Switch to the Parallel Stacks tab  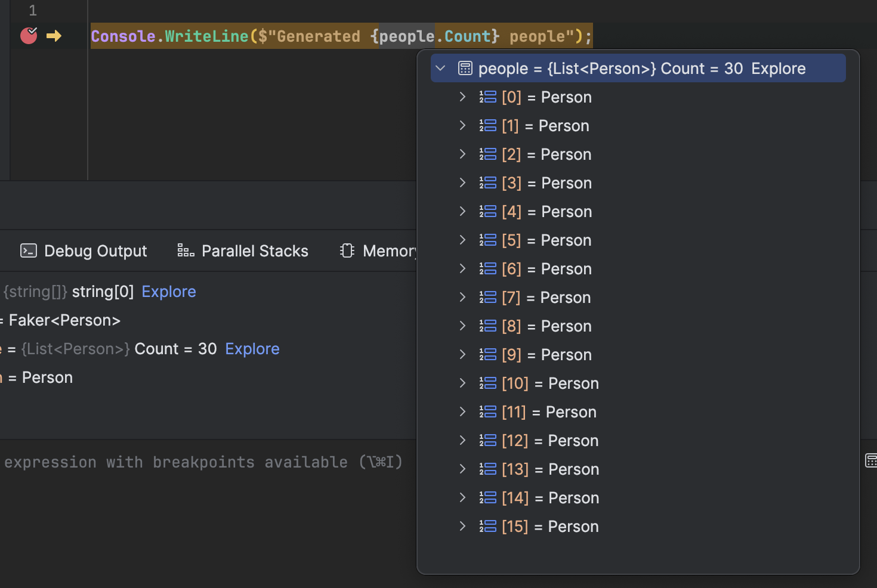pyautogui.click(x=243, y=251)
